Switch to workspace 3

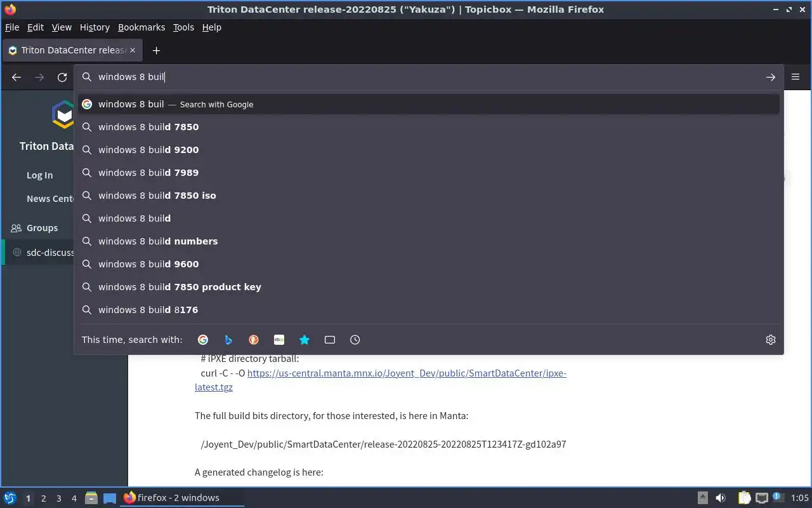[x=59, y=498]
